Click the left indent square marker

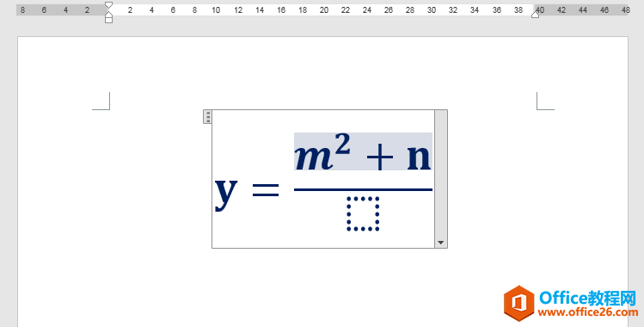coord(108,20)
